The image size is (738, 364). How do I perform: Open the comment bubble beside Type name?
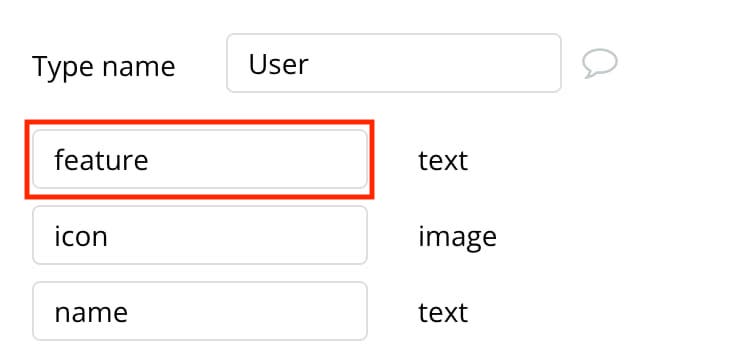coord(600,63)
